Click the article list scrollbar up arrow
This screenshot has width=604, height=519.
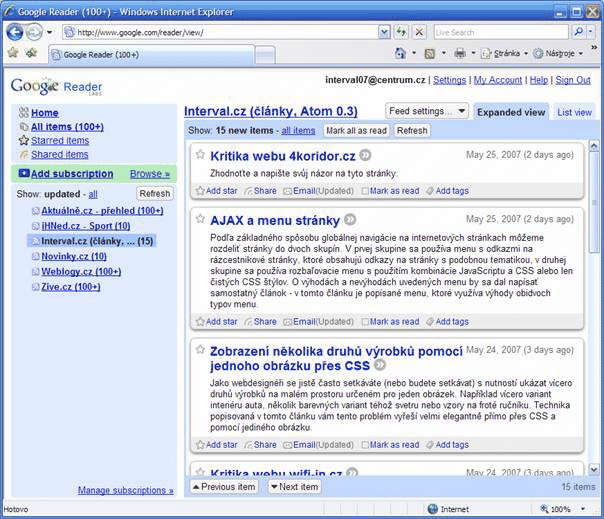point(594,146)
